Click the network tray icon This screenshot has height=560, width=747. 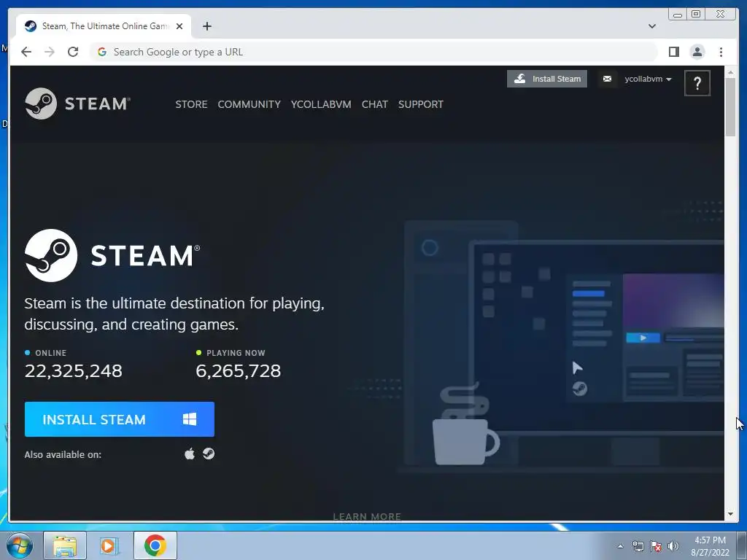(638, 546)
